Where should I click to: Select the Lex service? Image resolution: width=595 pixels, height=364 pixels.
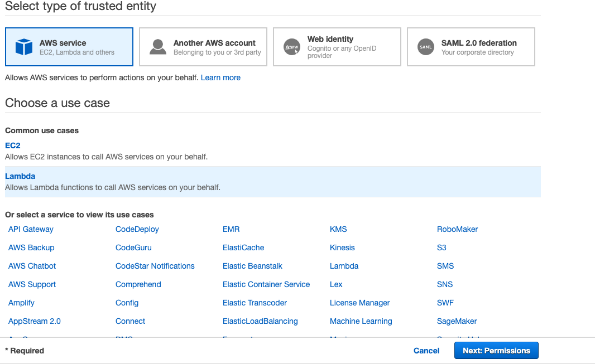tap(336, 284)
